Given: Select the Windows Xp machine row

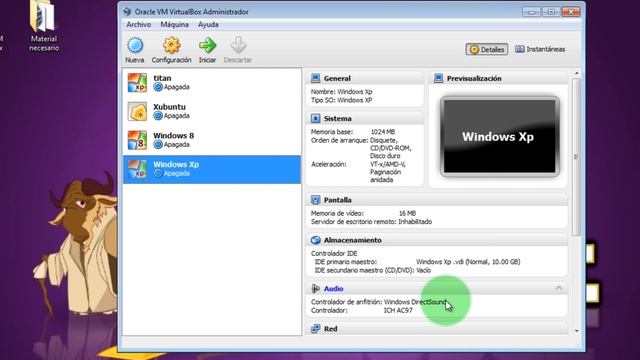Looking at the screenshot, I should [x=212, y=169].
